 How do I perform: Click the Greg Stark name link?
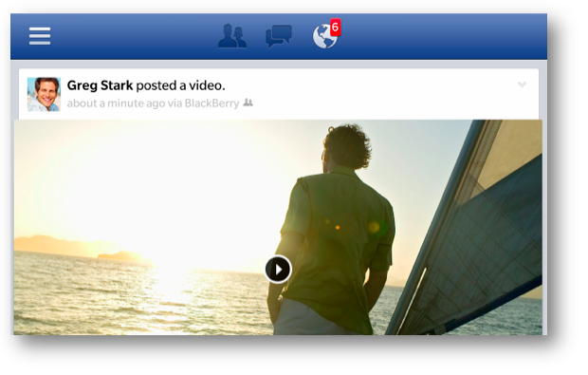100,85
